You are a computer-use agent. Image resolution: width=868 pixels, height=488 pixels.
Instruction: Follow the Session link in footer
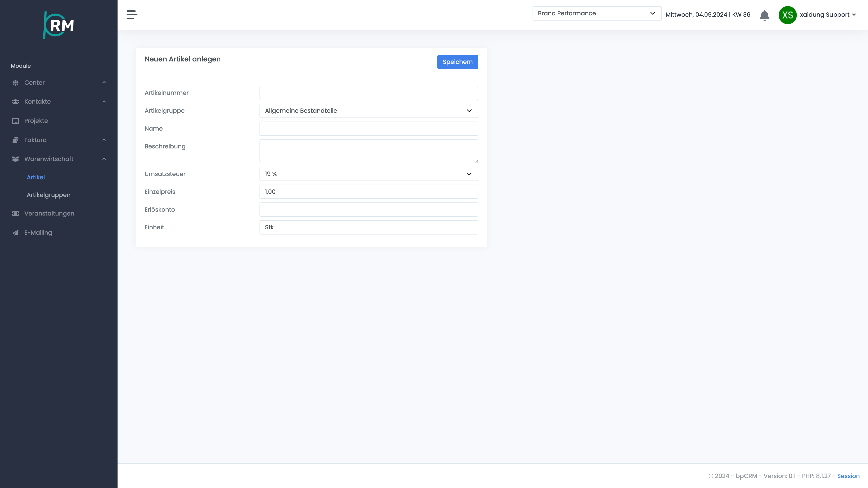pyautogui.click(x=848, y=476)
